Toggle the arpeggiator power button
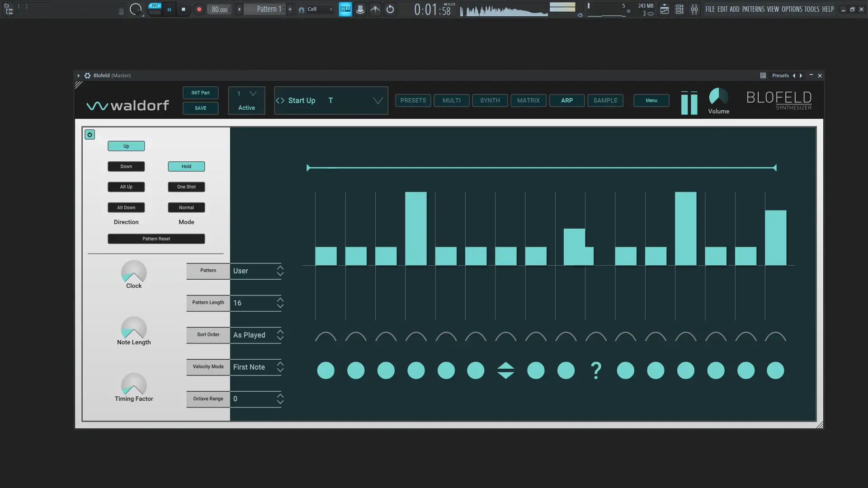Viewport: 868px width, 488px height. pyautogui.click(x=90, y=135)
